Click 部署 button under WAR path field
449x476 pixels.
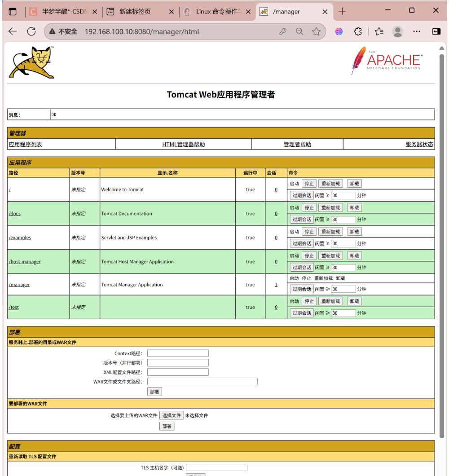[x=154, y=392]
